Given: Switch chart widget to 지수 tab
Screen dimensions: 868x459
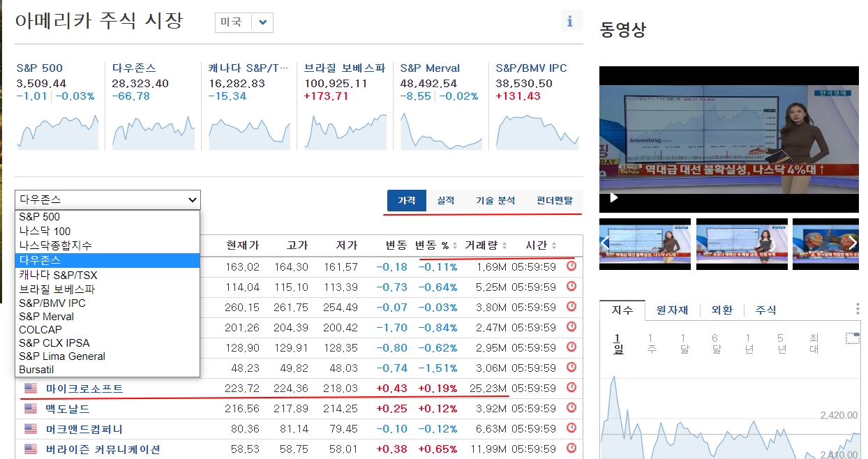Looking at the screenshot, I should 622,310.
